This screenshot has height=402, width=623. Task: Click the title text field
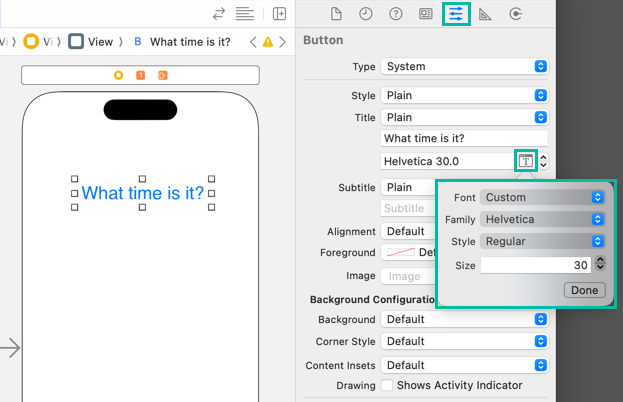coord(464,139)
